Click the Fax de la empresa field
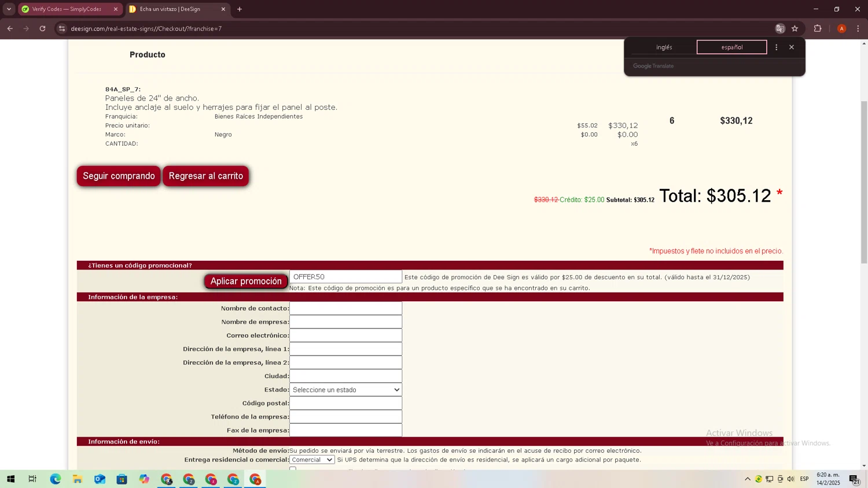The width and height of the screenshot is (868, 488). 345,431
